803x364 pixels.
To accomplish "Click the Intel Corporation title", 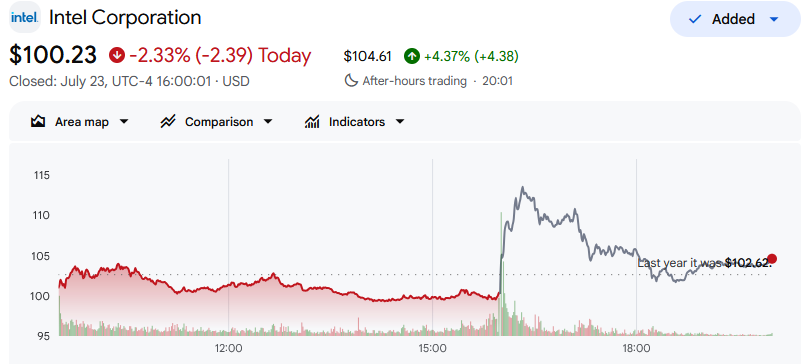I will tap(125, 17).
